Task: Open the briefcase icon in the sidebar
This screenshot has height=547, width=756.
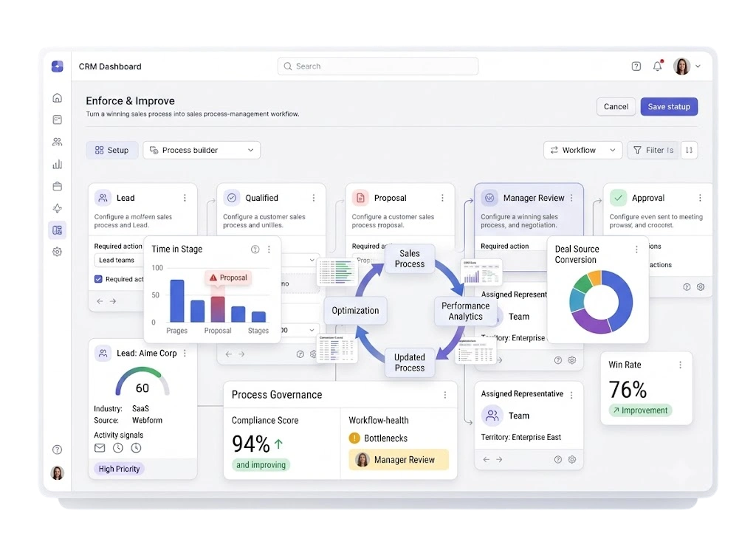Action: tap(58, 187)
